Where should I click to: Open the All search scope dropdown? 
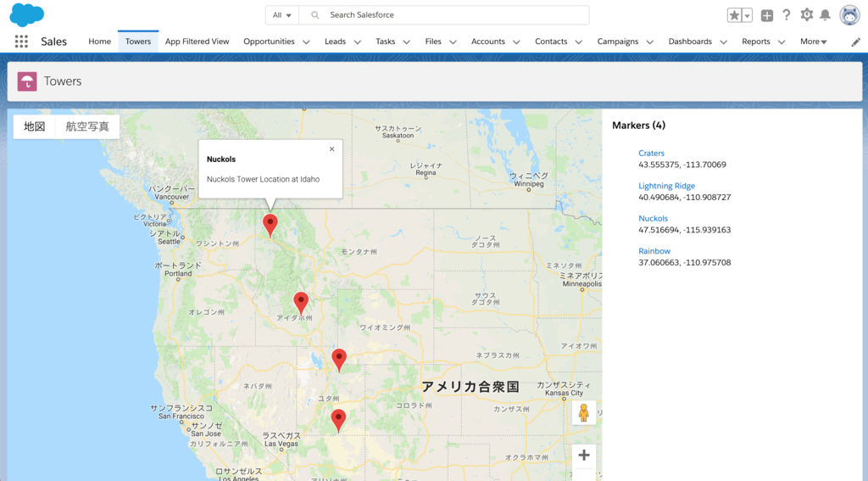click(x=281, y=15)
